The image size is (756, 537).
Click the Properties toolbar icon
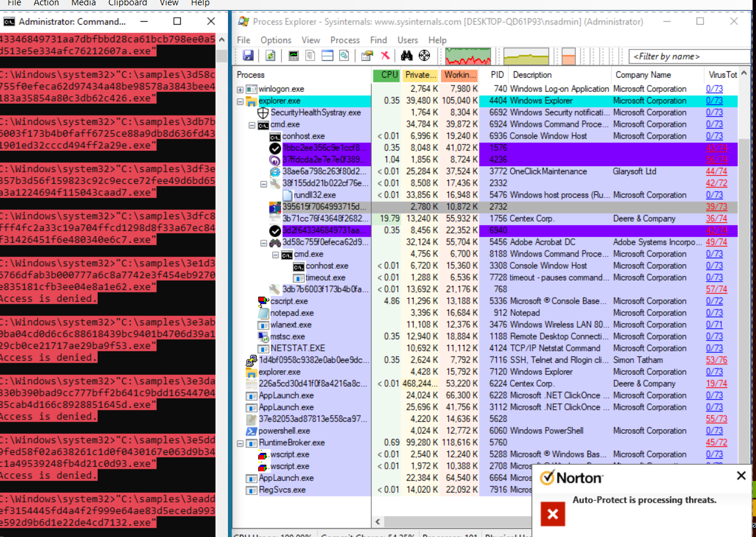pyautogui.click(x=367, y=56)
